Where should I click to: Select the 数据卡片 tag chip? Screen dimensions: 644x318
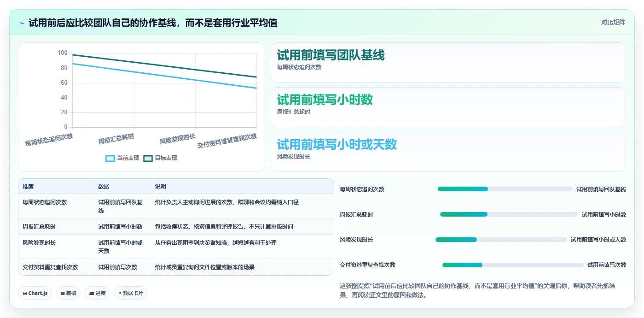[131, 293]
